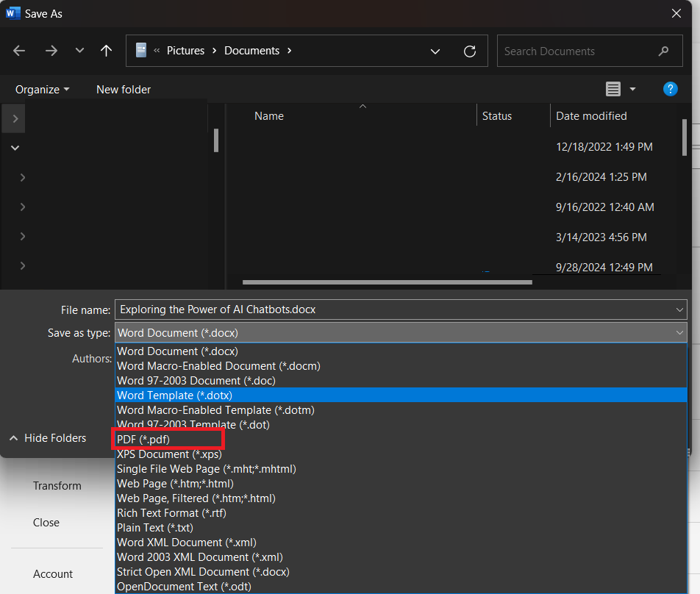Choose PDF (*.pdf) file type
Screen dimensions: 700x594
pyautogui.click(x=401, y=439)
